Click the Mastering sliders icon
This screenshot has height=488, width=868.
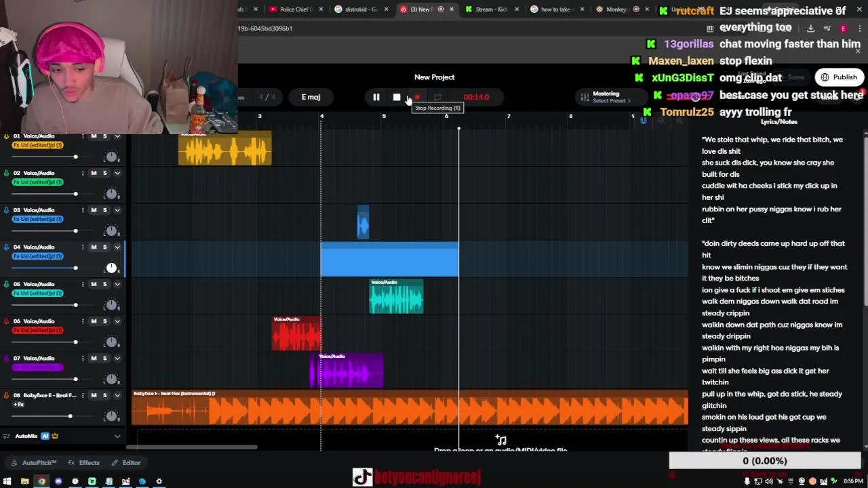point(584,97)
